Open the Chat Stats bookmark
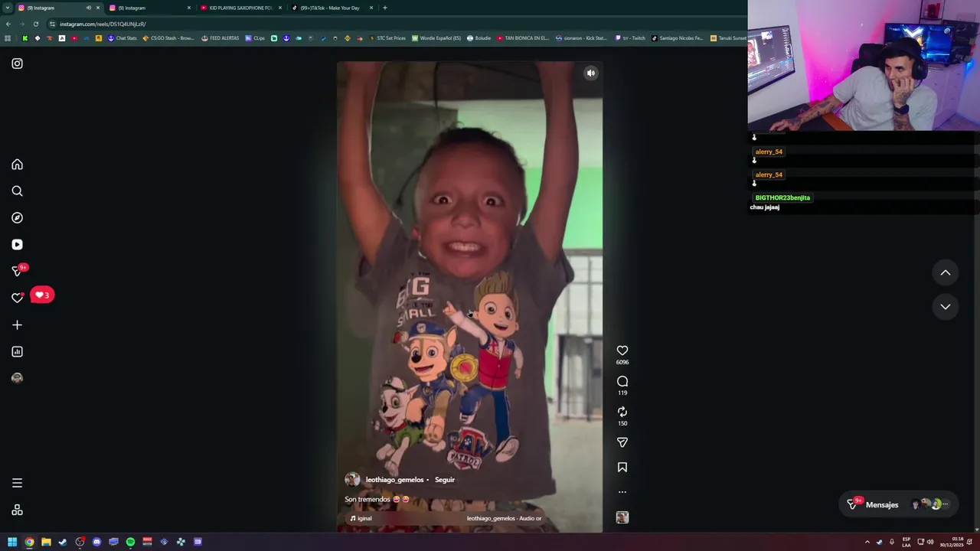 [122, 38]
